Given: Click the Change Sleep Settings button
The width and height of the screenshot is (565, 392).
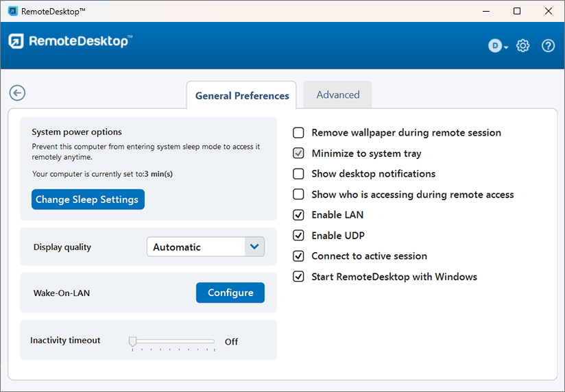Looking at the screenshot, I should [88, 199].
